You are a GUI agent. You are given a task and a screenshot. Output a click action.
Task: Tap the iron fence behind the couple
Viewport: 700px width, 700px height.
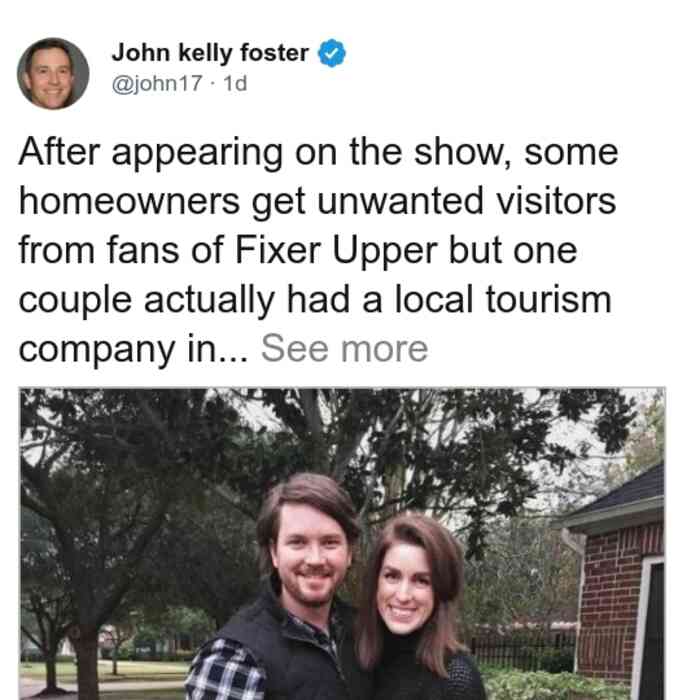tap(522, 647)
